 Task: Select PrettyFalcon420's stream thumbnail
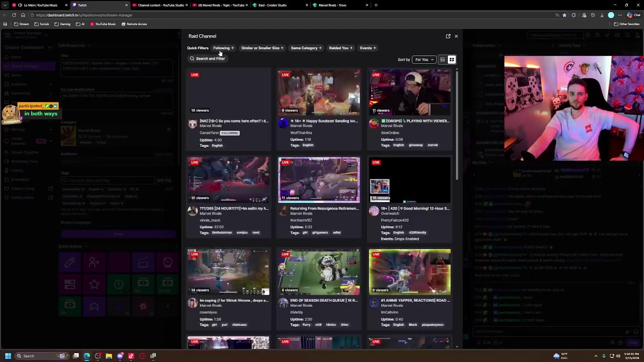[x=410, y=180]
